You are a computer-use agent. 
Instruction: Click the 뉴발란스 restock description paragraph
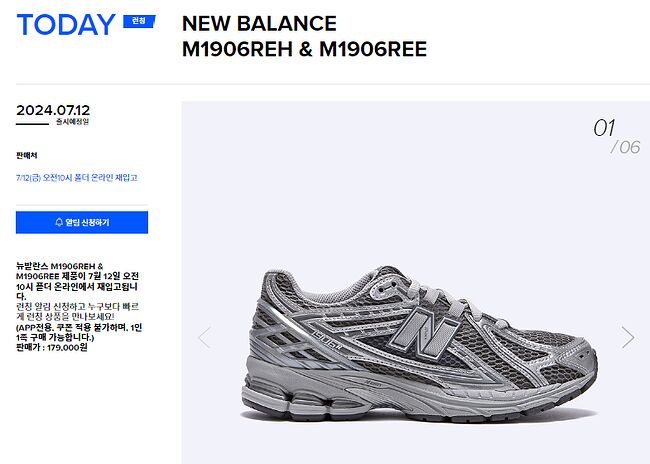coord(78,281)
